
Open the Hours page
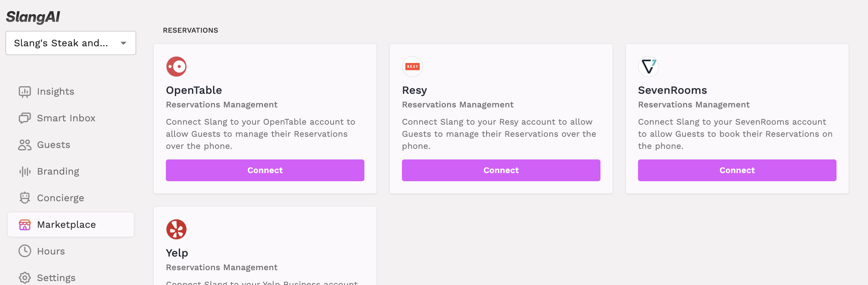pyautogui.click(x=51, y=251)
